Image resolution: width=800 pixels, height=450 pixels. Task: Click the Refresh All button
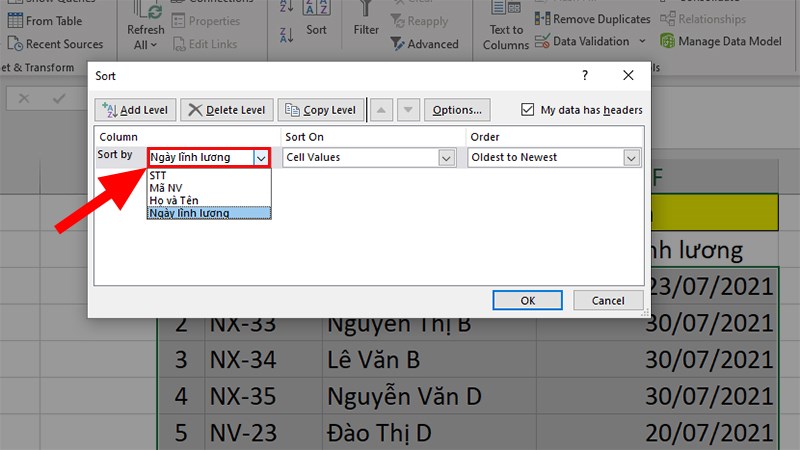click(x=145, y=26)
